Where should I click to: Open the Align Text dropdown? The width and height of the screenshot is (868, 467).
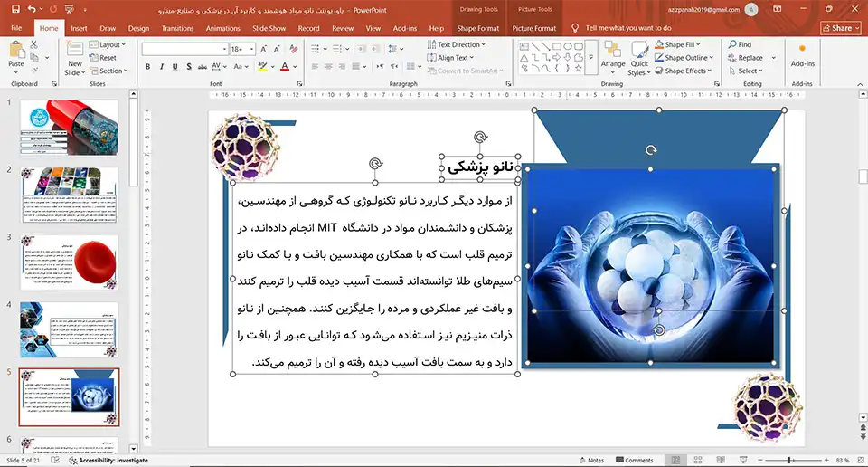pyautogui.click(x=450, y=58)
